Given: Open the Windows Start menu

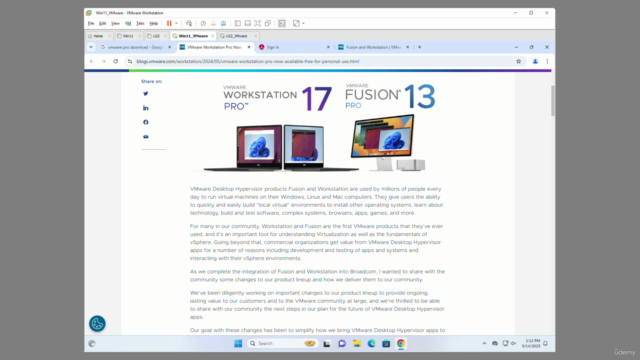Looking at the screenshot, I should tap(238, 344).
